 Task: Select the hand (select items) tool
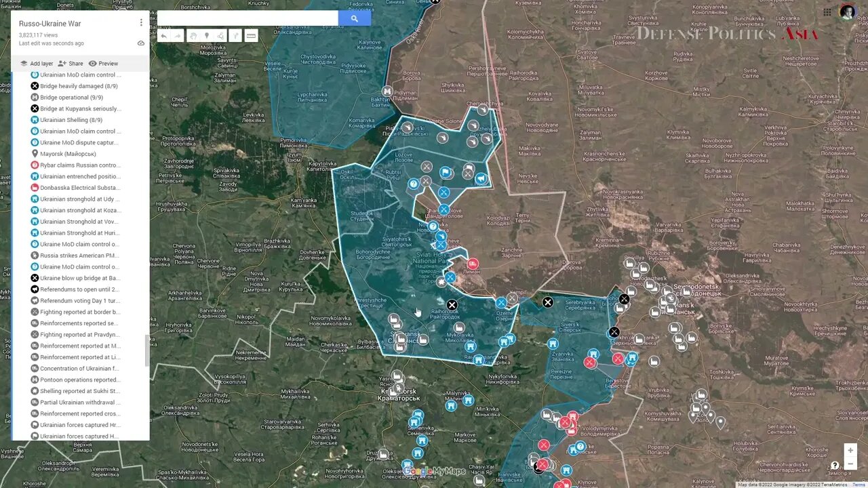193,36
